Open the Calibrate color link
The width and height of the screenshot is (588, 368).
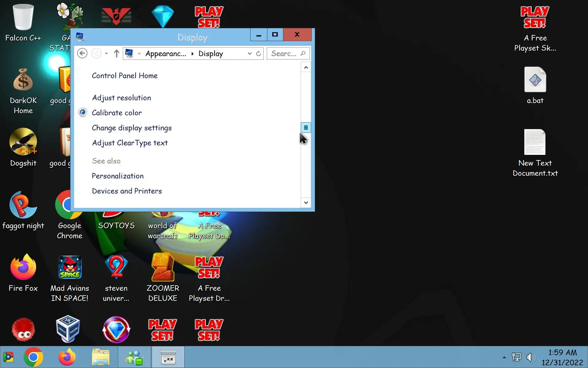[117, 113]
